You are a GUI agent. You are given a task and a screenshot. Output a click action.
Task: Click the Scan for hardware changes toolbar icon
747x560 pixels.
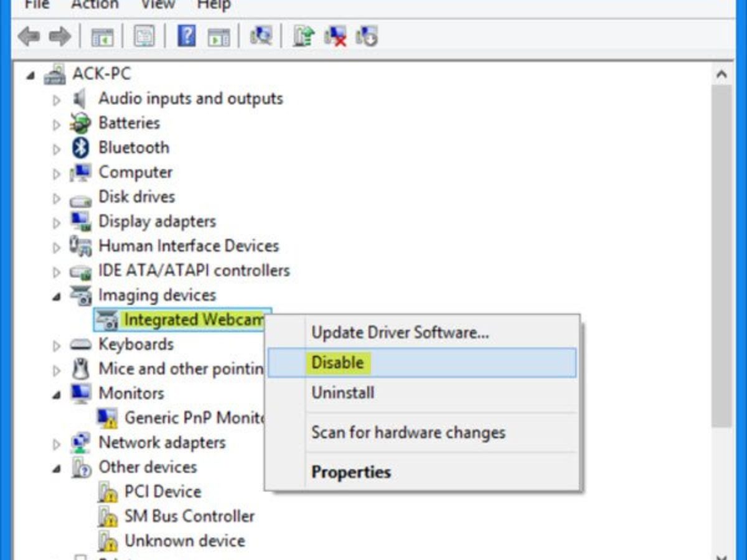261,36
